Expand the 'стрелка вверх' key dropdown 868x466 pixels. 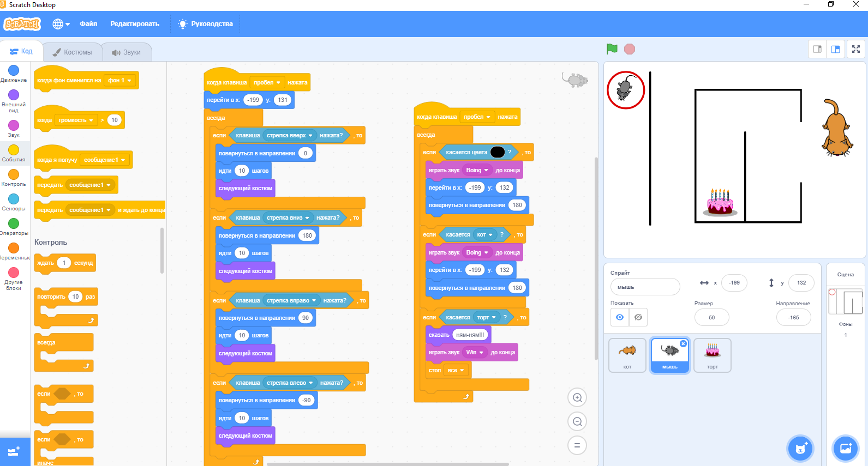(310, 136)
